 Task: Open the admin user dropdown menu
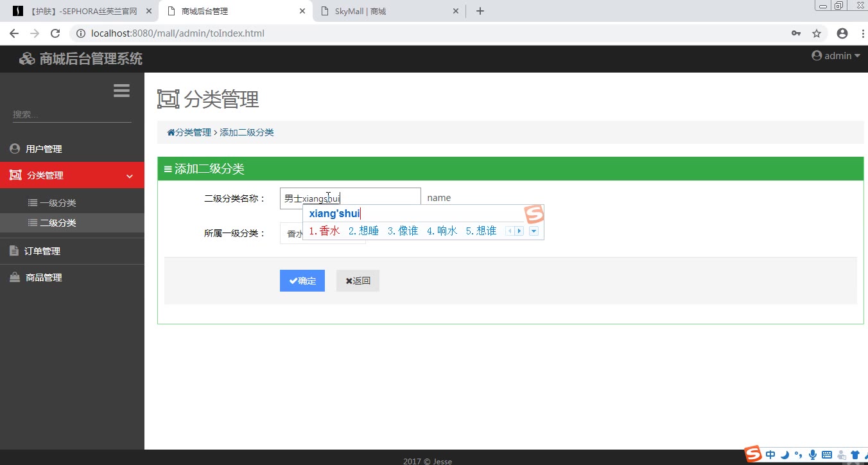tap(836, 56)
